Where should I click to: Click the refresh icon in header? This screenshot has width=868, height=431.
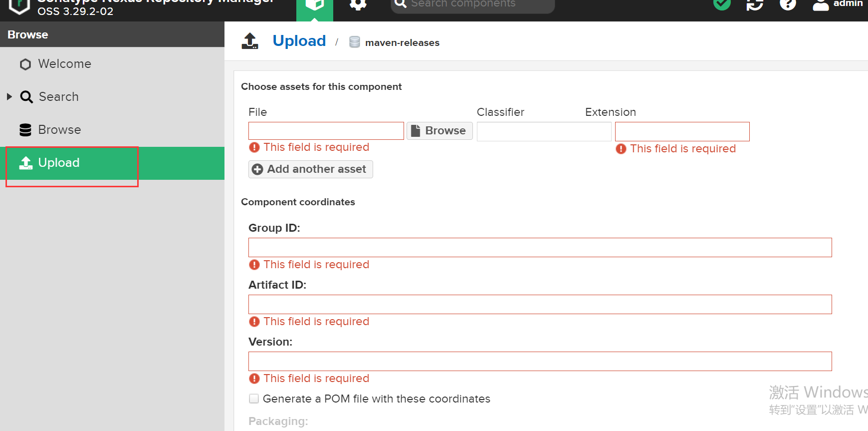755,4
